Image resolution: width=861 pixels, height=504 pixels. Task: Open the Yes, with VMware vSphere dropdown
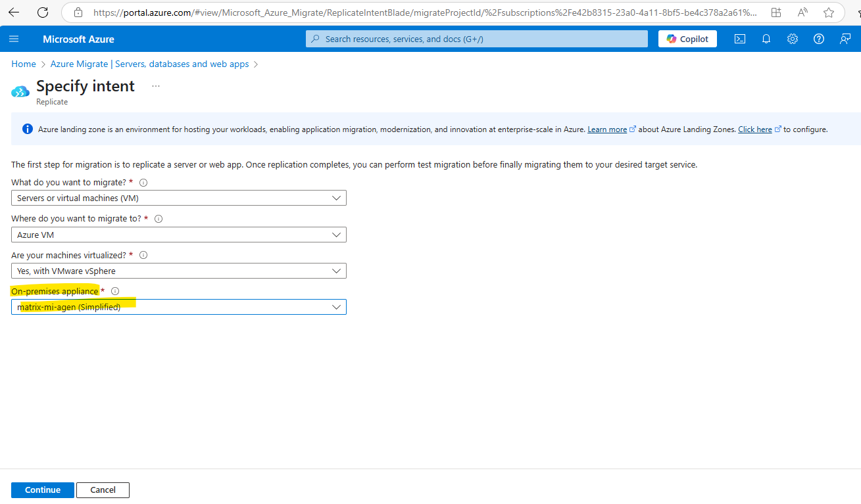[179, 271]
